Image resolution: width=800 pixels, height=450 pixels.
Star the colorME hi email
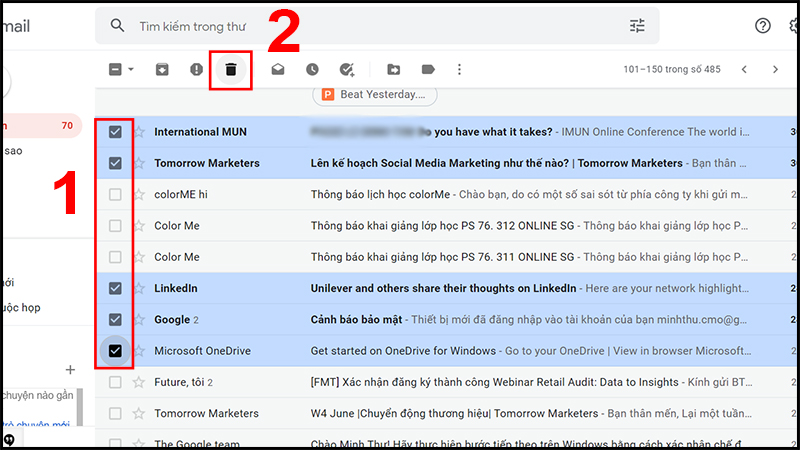click(139, 194)
